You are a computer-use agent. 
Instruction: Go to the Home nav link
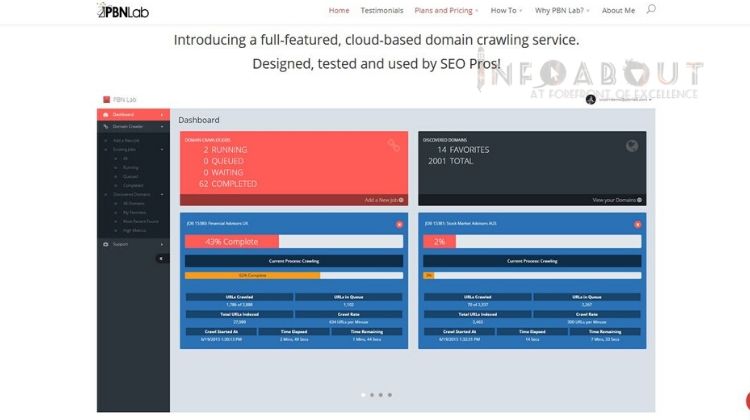pos(339,11)
